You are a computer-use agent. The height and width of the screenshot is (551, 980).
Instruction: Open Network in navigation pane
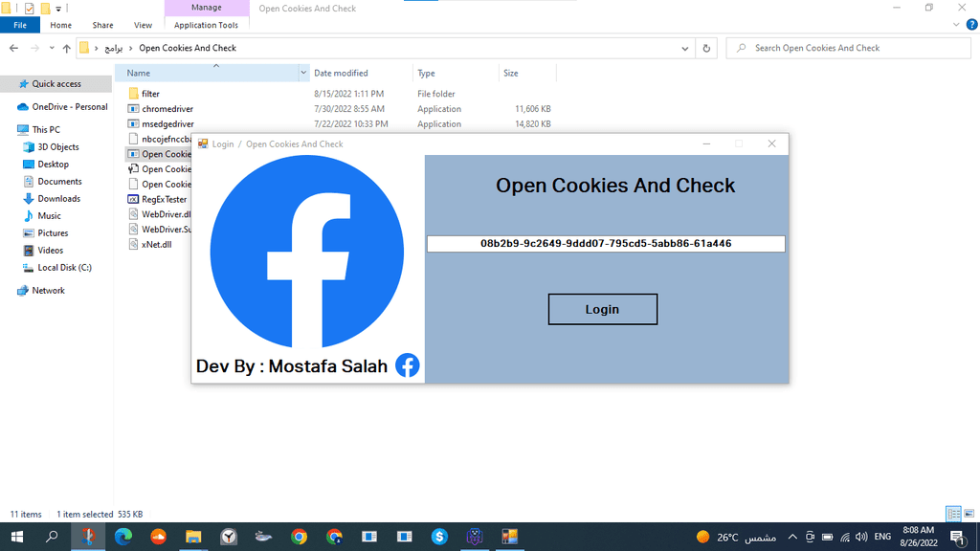48,291
